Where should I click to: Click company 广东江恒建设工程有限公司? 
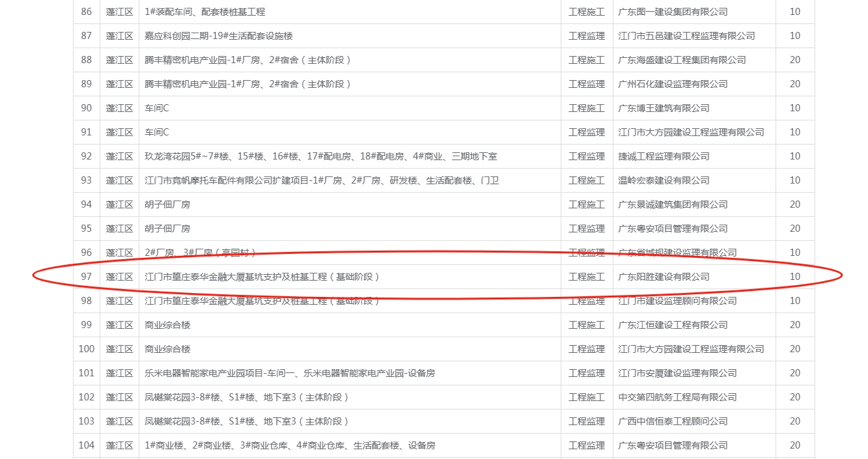point(673,325)
